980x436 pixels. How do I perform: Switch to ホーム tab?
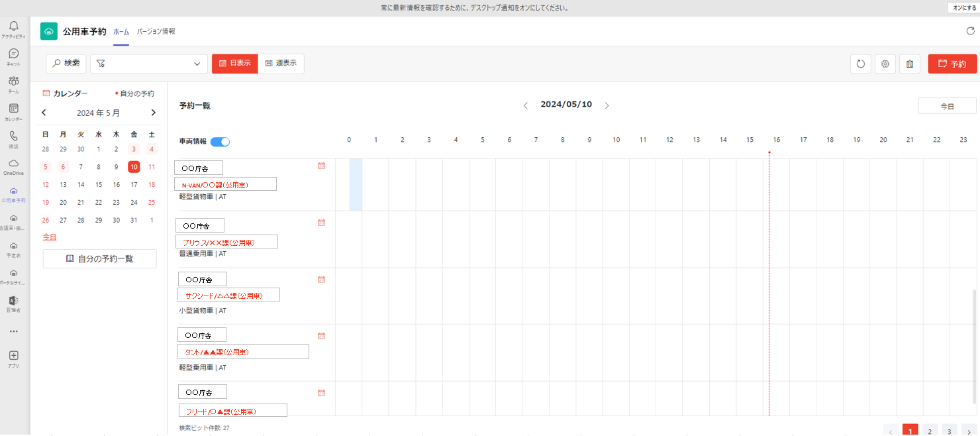121,31
